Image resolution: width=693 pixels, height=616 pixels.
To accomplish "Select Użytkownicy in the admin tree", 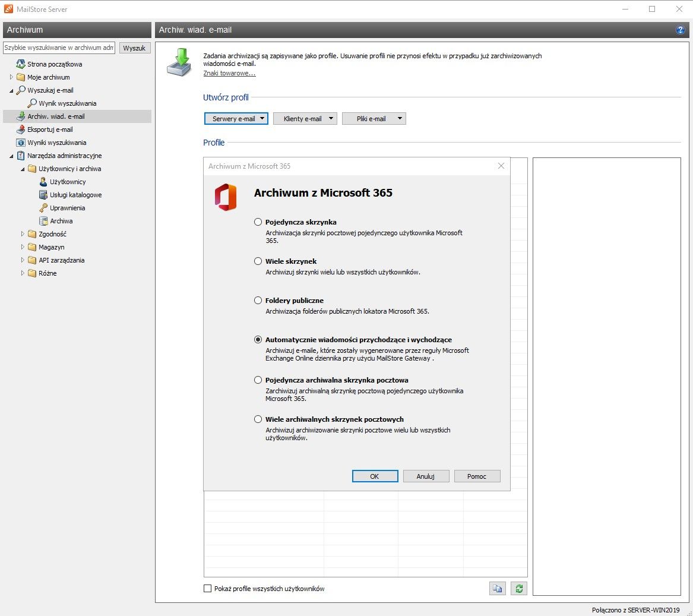I will (x=68, y=182).
